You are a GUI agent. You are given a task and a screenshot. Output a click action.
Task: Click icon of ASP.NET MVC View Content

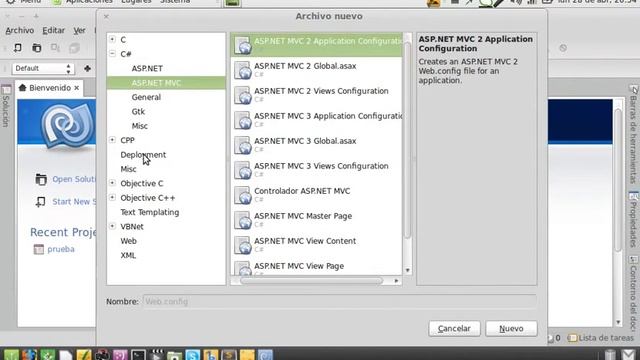click(x=242, y=245)
